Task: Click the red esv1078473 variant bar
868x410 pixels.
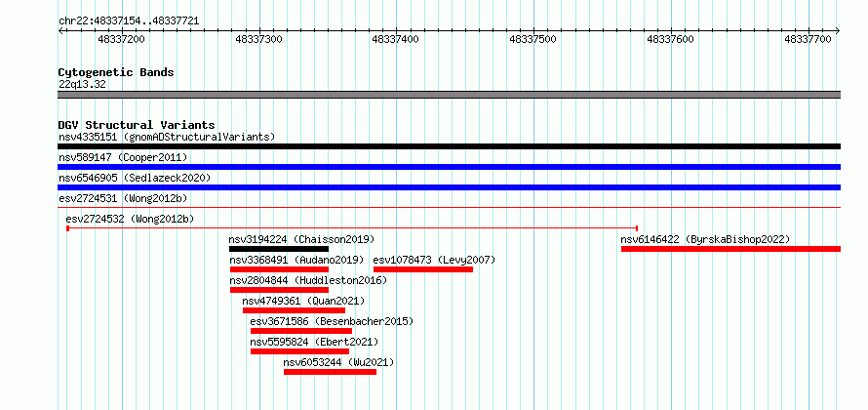Action: coord(423,269)
